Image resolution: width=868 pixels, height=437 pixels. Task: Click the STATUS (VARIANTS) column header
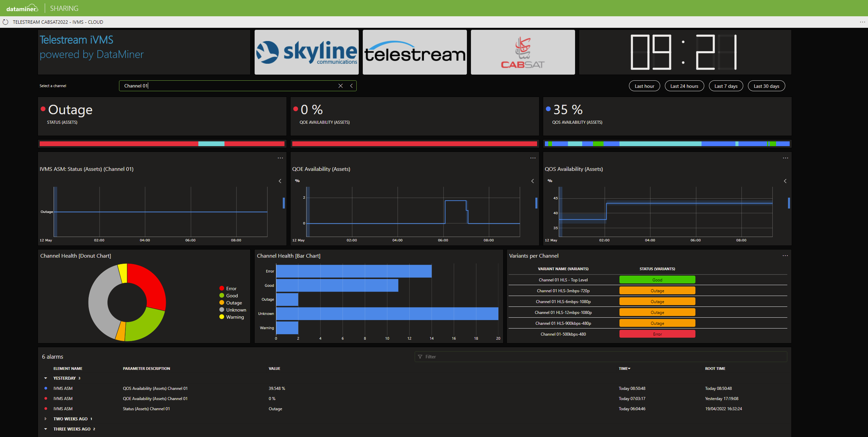coord(657,269)
